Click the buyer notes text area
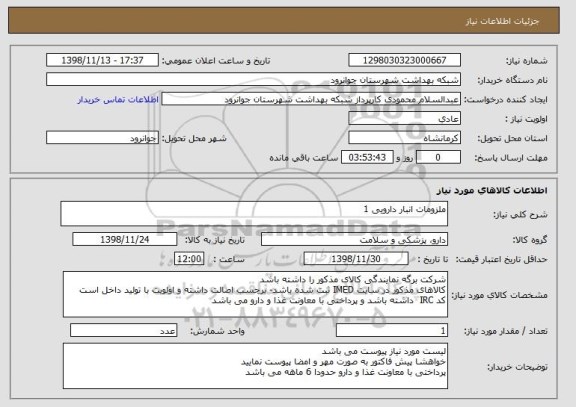This screenshot has width=576, height=407. 255,366
